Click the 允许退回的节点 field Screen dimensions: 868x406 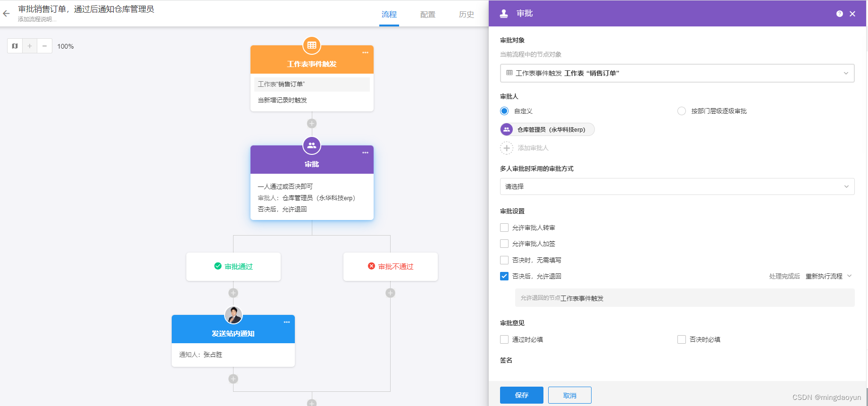click(x=685, y=298)
